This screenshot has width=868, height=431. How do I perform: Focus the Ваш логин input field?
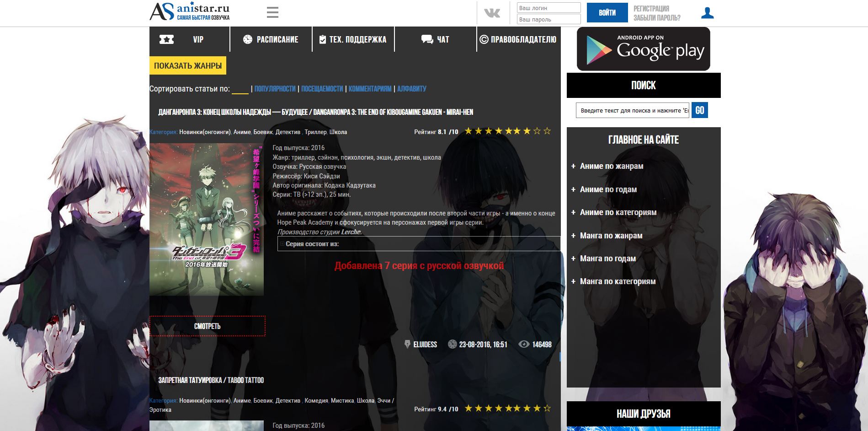click(548, 8)
